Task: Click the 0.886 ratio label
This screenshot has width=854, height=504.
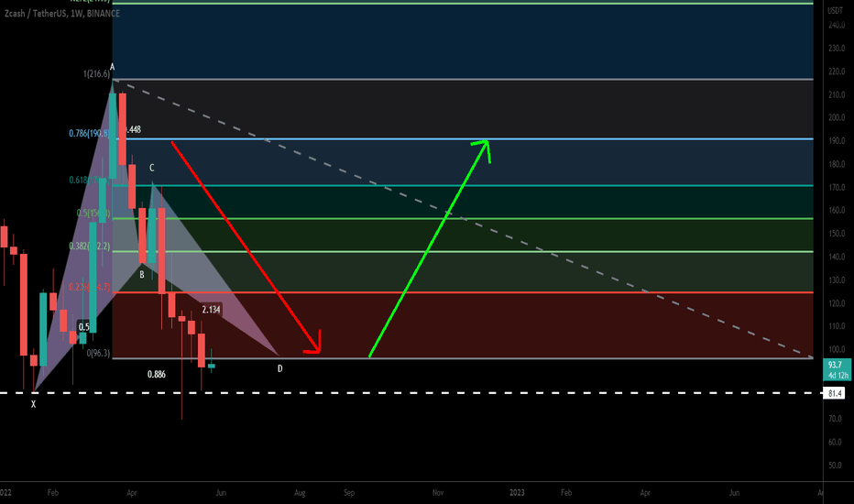Action: (157, 374)
